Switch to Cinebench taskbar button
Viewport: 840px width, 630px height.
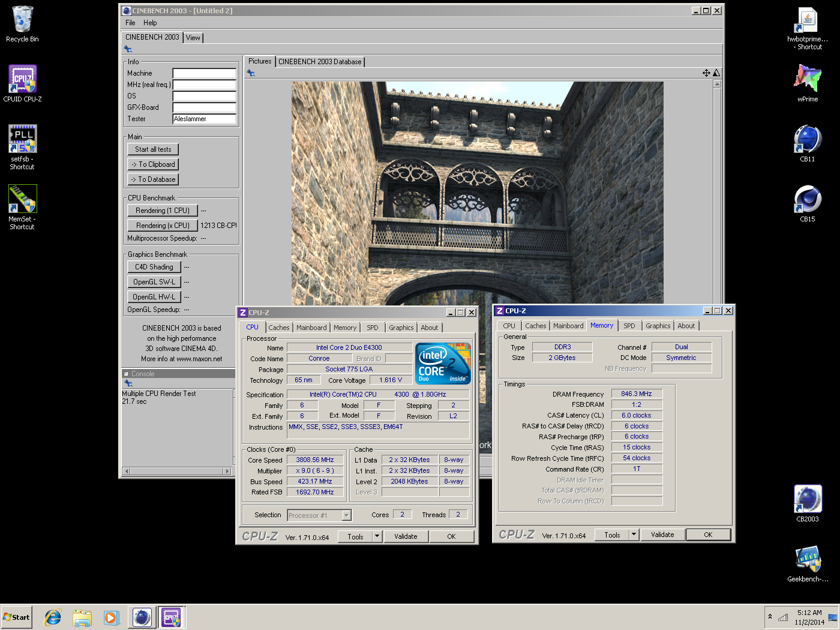coord(142,617)
